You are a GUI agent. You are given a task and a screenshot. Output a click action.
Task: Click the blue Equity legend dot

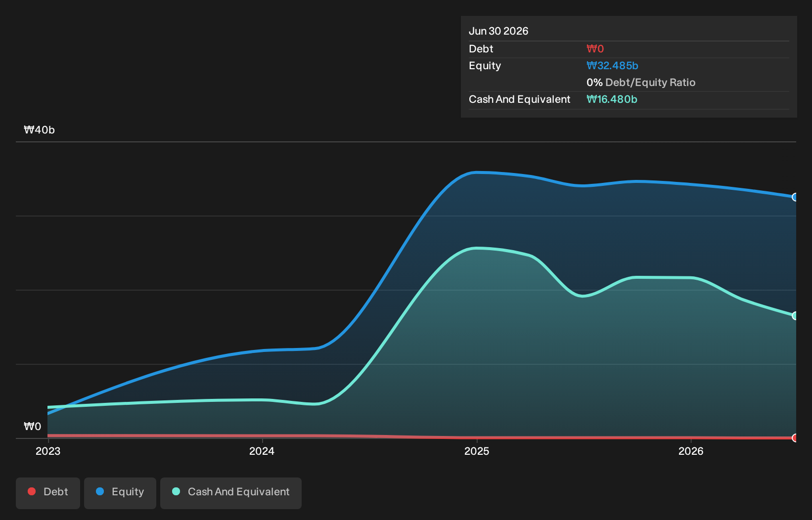pos(100,491)
